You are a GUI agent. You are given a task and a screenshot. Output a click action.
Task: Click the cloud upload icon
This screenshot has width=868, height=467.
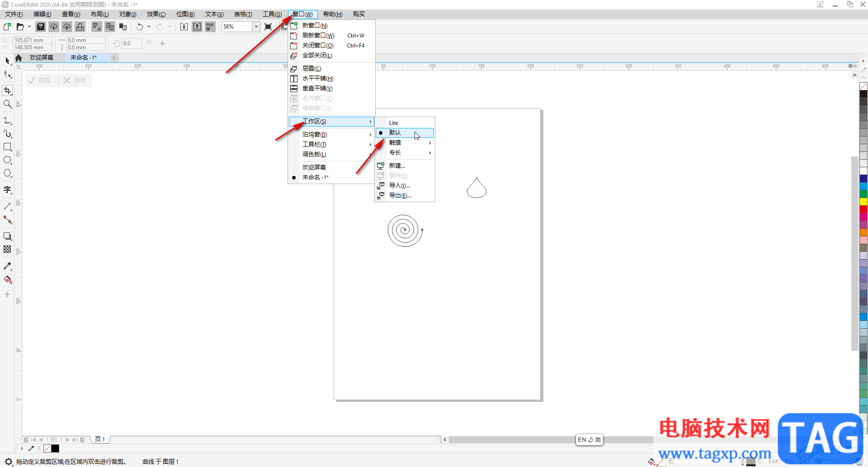67,27
